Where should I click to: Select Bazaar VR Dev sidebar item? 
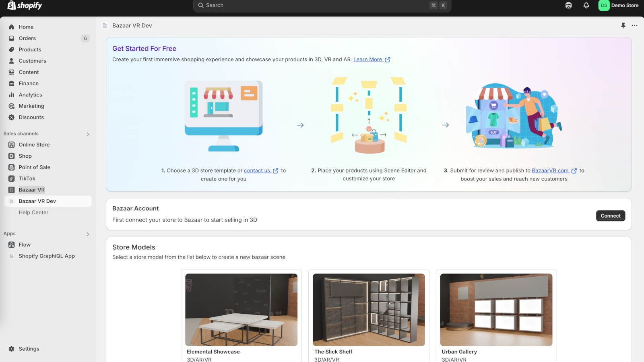pyautogui.click(x=48, y=201)
